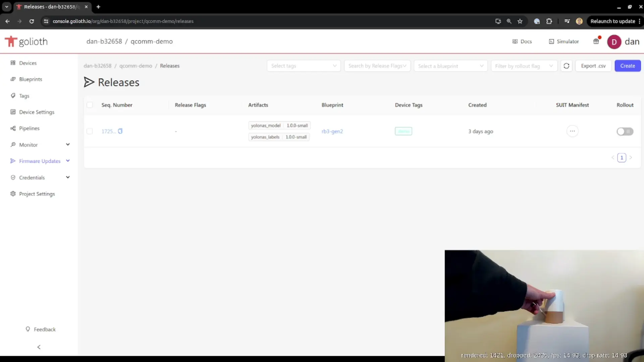Click the Devices sidebar icon
The height and width of the screenshot is (362, 644).
click(13, 62)
